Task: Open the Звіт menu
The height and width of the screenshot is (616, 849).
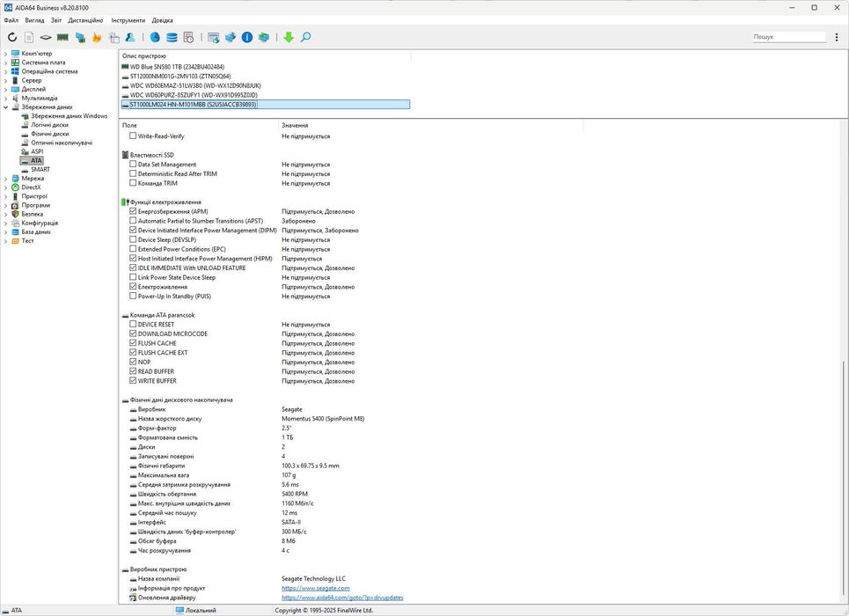Action: 56,20
